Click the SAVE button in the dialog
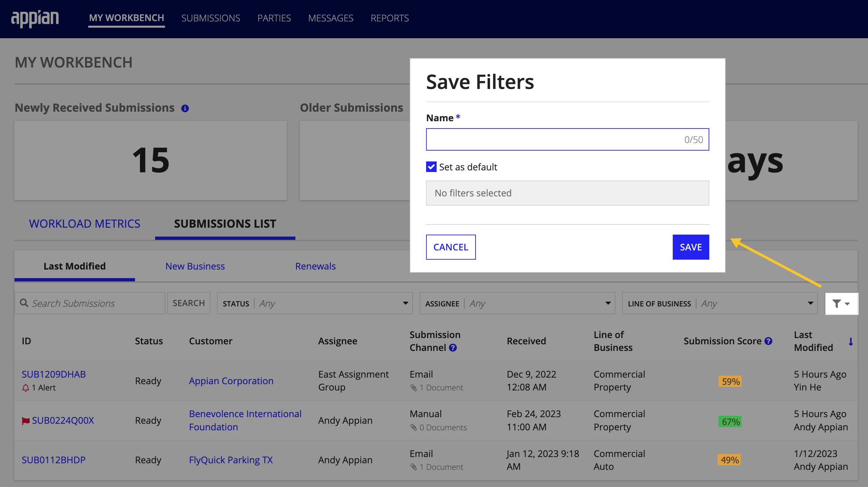Image resolution: width=868 pixels, height=487 pixels. pos(690,246)
